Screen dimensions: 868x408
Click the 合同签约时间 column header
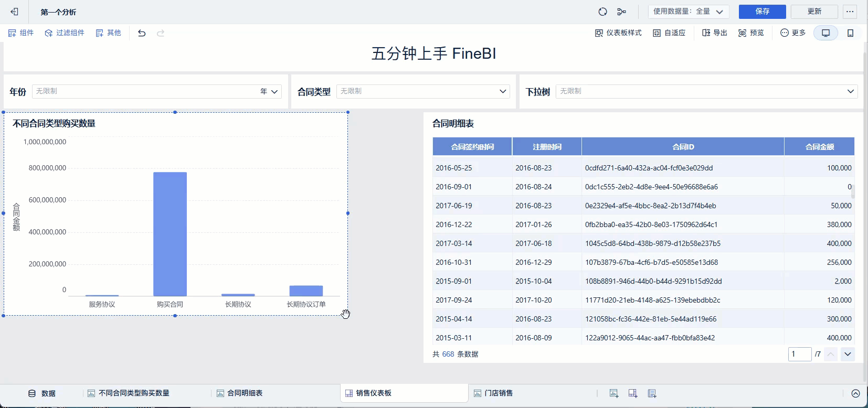point(472,147)
